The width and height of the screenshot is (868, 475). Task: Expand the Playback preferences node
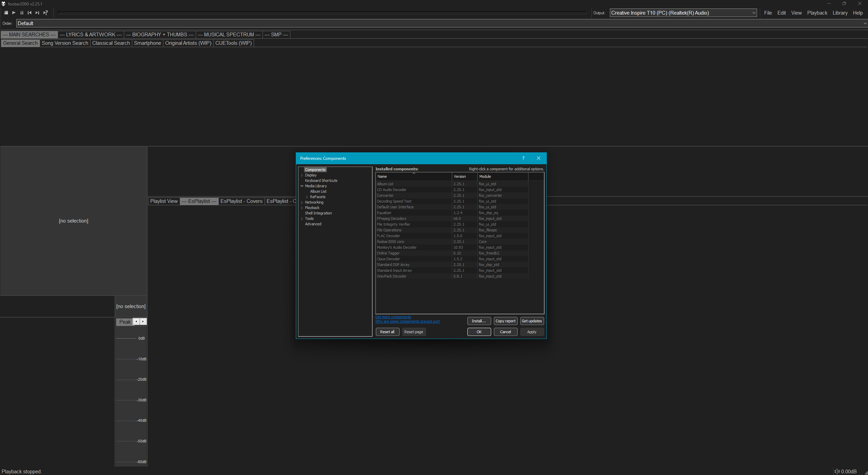pyautogui.click(x=302, y=208)
